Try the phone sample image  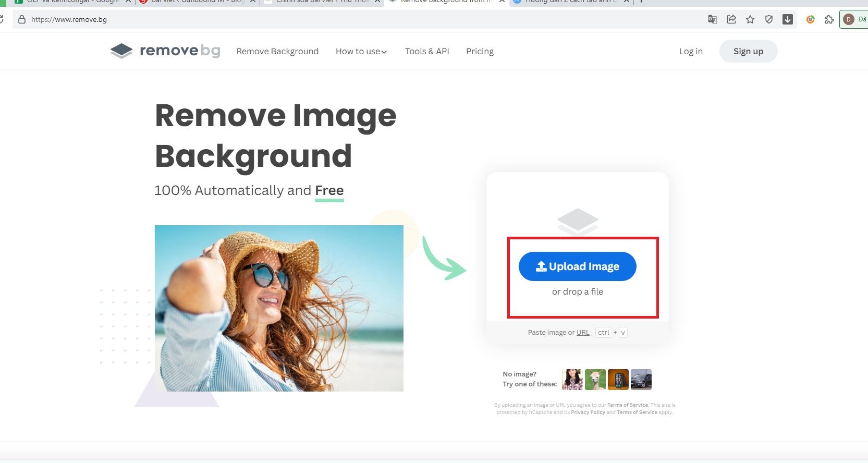(618, 380)
